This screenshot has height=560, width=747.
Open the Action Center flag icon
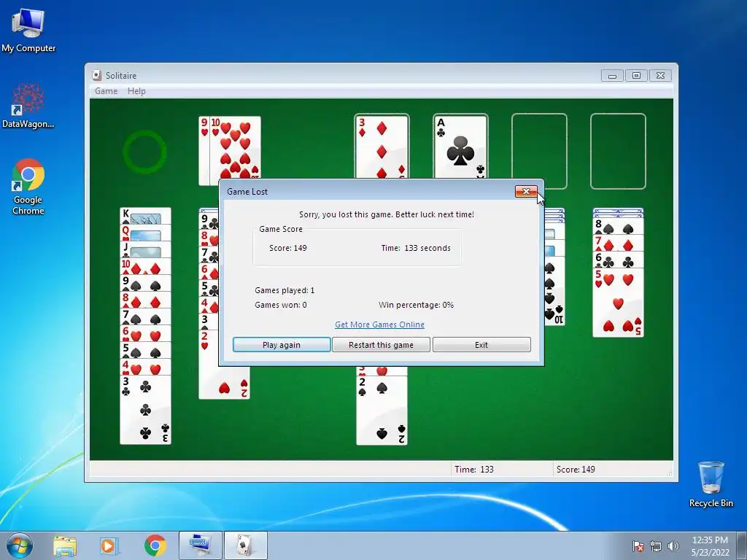tap(638, 546)
